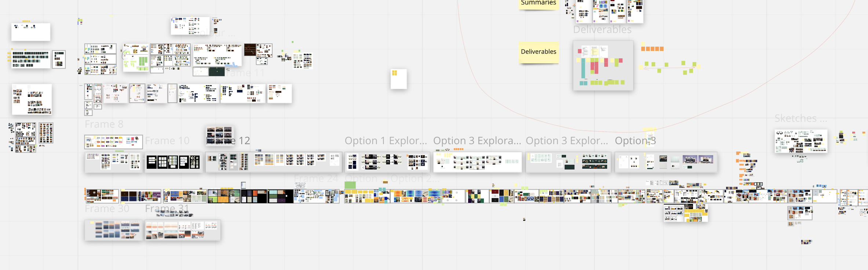Screen dimensions: 868x270
Task: Click the Deliverables frame title
Action: 602,30
